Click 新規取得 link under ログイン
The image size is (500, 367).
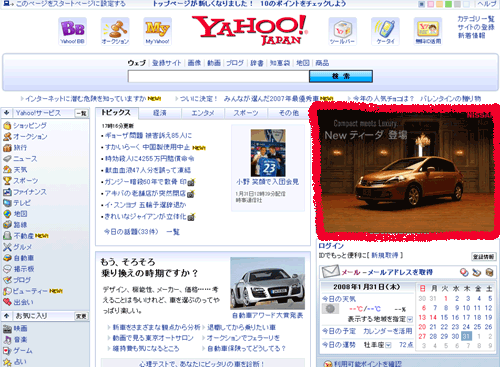(x=385, y=255)
